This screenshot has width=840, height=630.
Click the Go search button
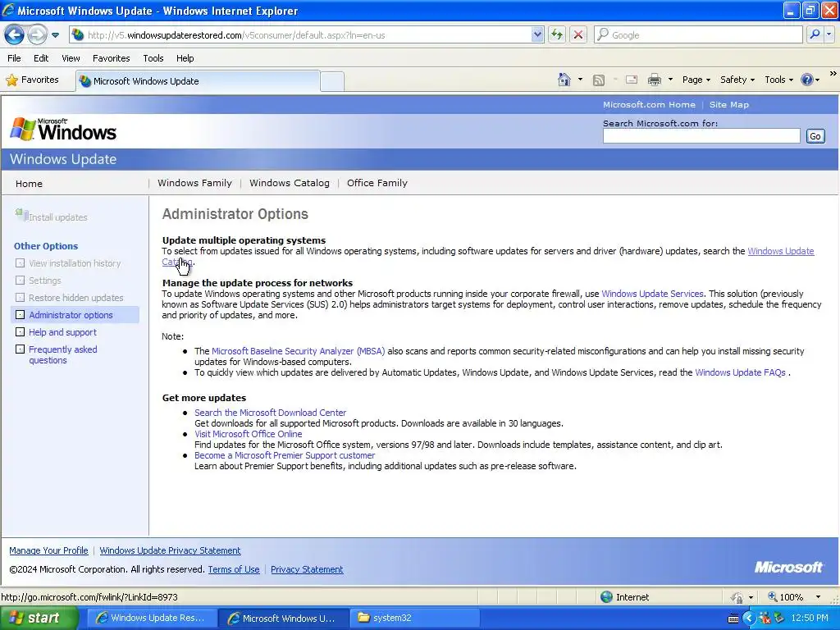(x=815, y=136)
